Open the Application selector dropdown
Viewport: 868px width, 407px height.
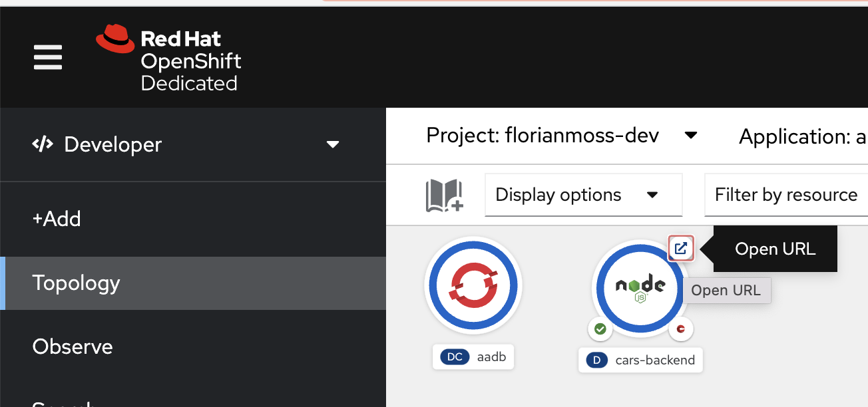pyautogui.click(x=803, y=136)
